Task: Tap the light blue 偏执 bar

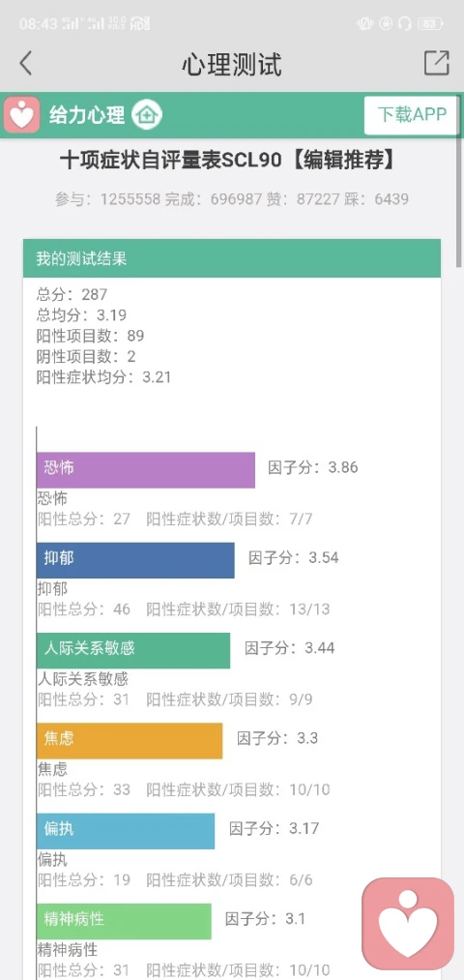Action: [126, 831]
